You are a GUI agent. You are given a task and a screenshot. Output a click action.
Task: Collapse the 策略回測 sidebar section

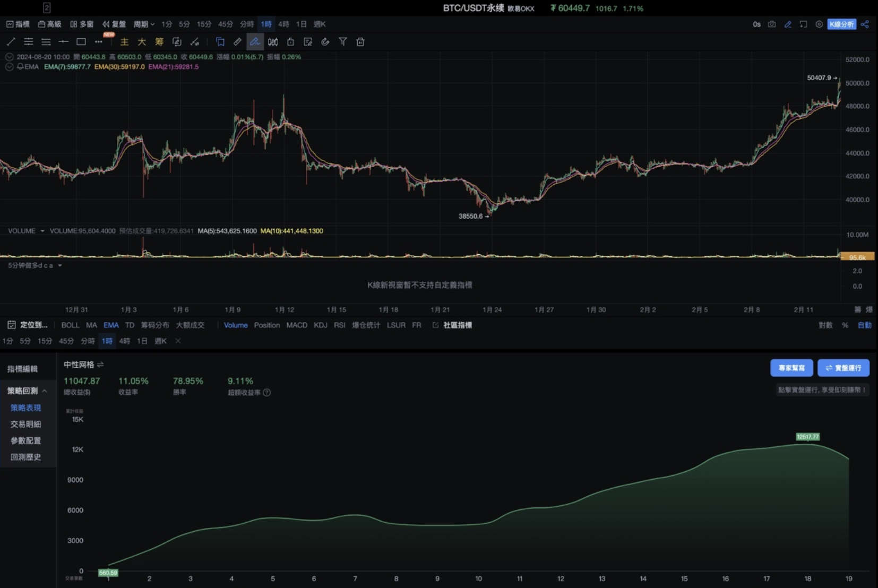45,391
